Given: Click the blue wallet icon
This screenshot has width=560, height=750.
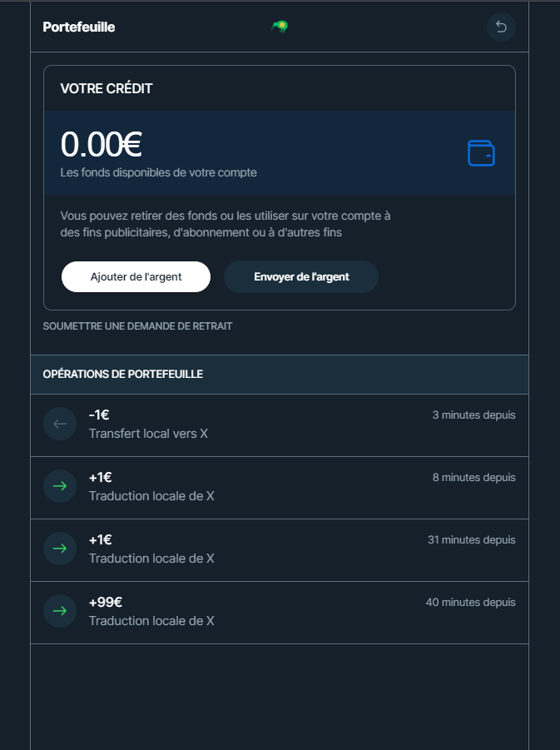Looking at the screenshot, I should pyautogui.click(x=481, y=153).
